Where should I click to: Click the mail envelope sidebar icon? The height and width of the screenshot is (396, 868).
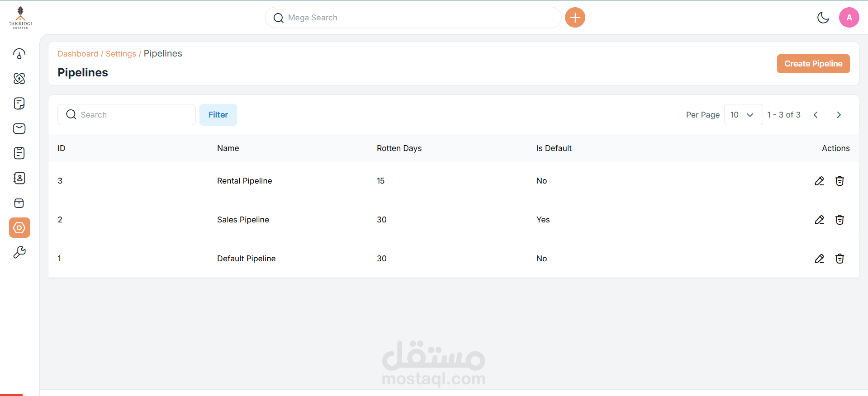(19, 129)
